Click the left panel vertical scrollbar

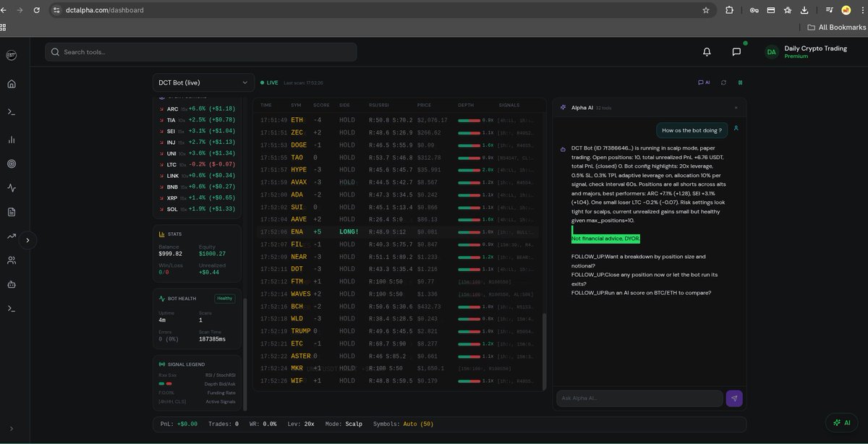pos(244,353)
